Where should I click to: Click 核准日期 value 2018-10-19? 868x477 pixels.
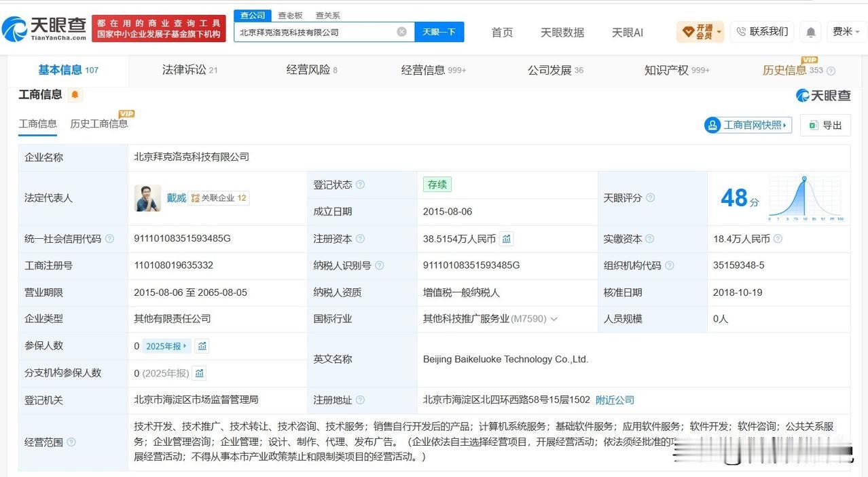click(738, 292)
